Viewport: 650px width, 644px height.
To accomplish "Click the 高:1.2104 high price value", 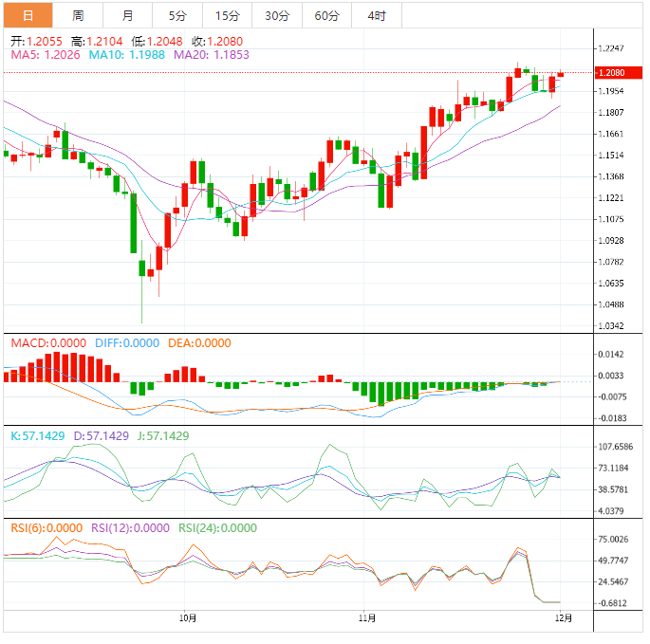I will [97, 42].
